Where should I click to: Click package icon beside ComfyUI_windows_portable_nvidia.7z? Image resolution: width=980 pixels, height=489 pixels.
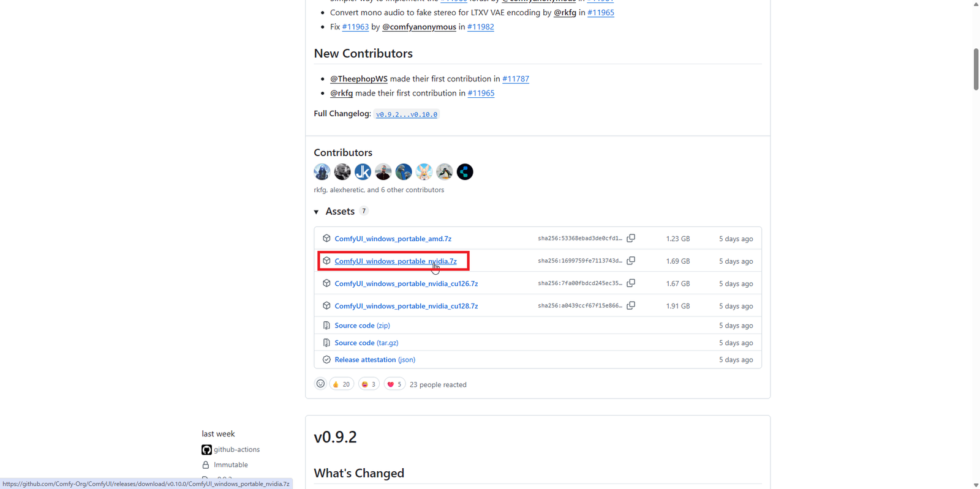pyautogui.click(x=326, y=261)
